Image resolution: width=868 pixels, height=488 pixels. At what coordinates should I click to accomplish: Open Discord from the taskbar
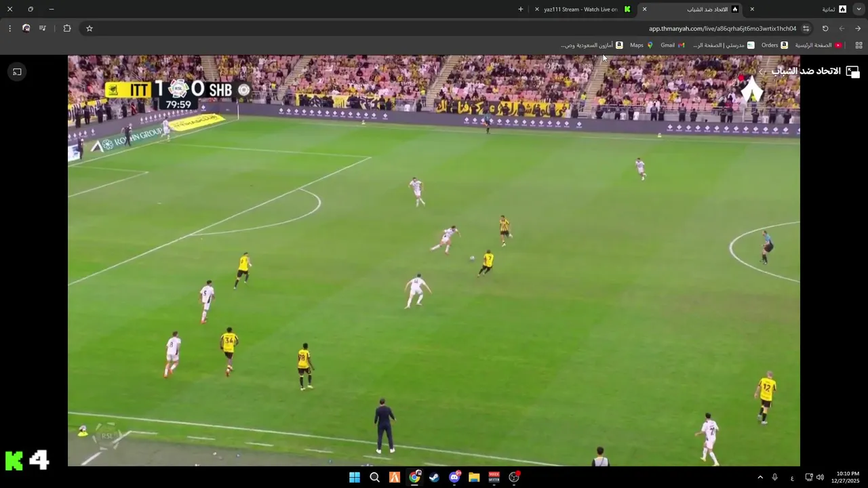pyautogui.click(x=454, y=477)
